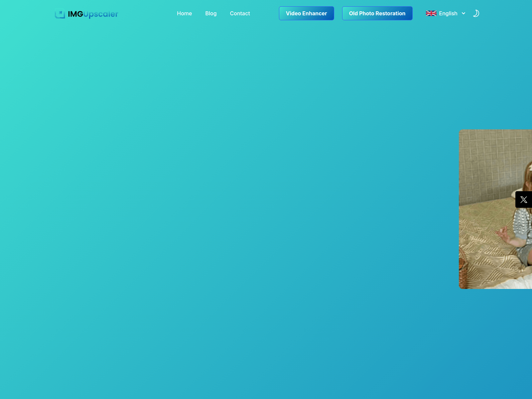Open the Video Enhancer tool
The height and width of the screenshot is (399, 532).
[306, 13]
